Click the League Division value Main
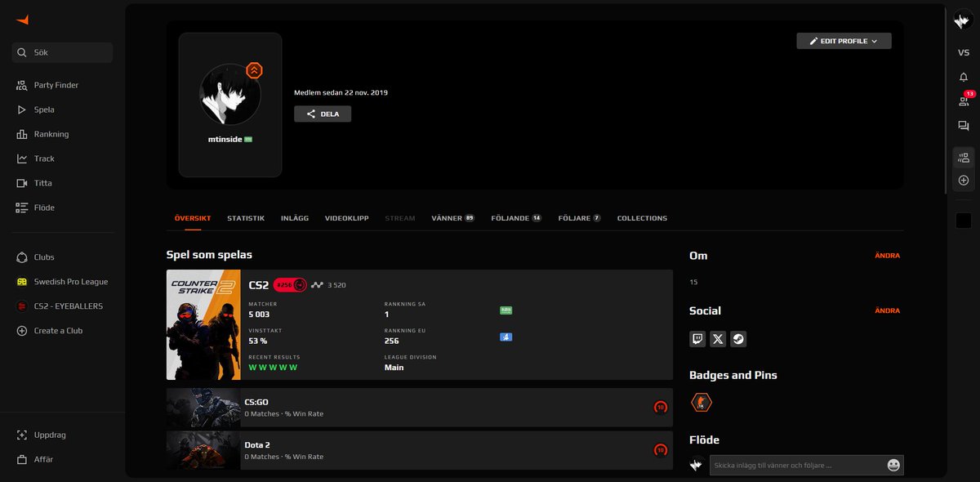 [394, 368]
